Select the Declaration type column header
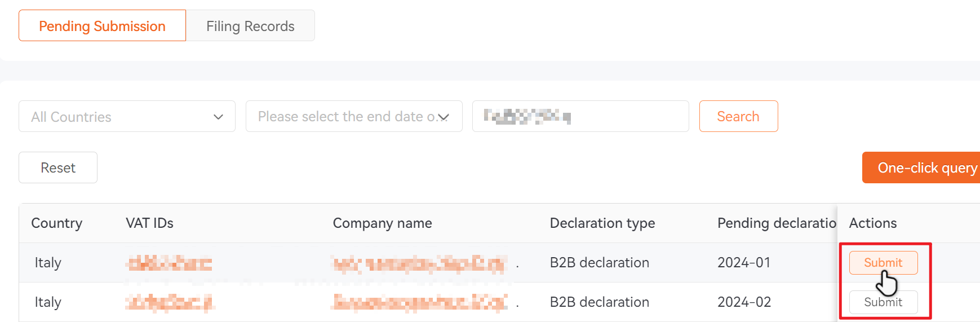Viewport: 980px width, 322px height. (602, 223)
